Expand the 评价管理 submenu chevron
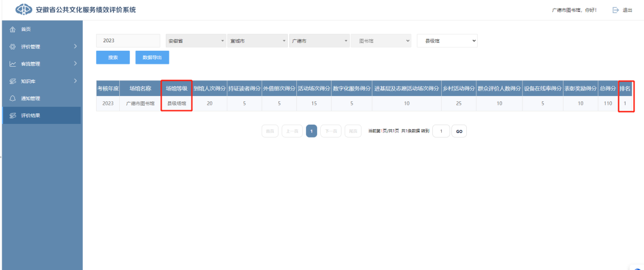The image size is (644, 270). pos(75,46)
